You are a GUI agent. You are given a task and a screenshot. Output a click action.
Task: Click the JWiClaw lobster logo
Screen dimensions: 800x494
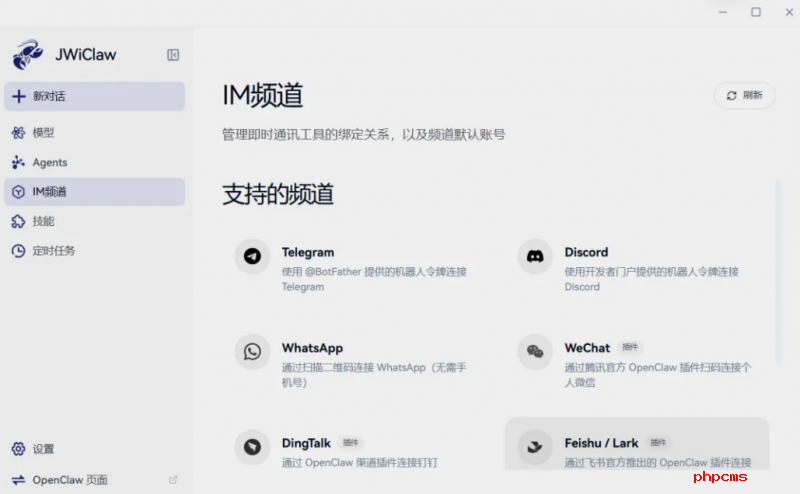click(x=27, y=54)
